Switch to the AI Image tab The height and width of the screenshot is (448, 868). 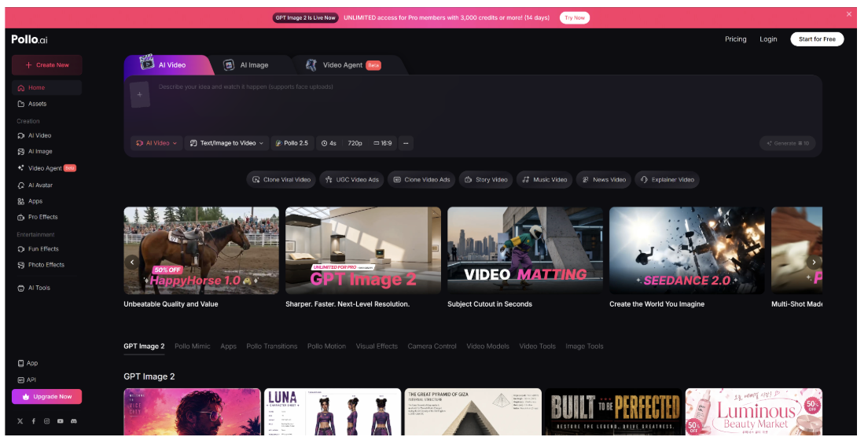pos(247,65)
